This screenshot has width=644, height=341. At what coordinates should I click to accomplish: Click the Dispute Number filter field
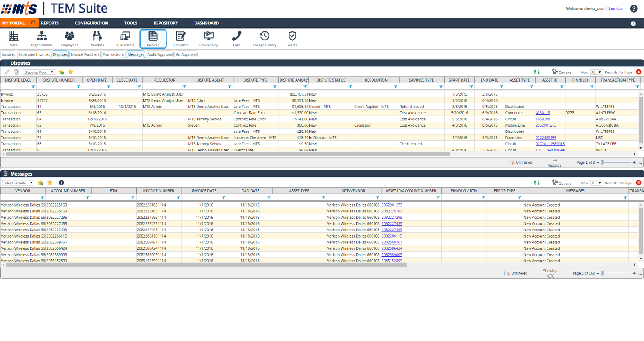point(56,87)
